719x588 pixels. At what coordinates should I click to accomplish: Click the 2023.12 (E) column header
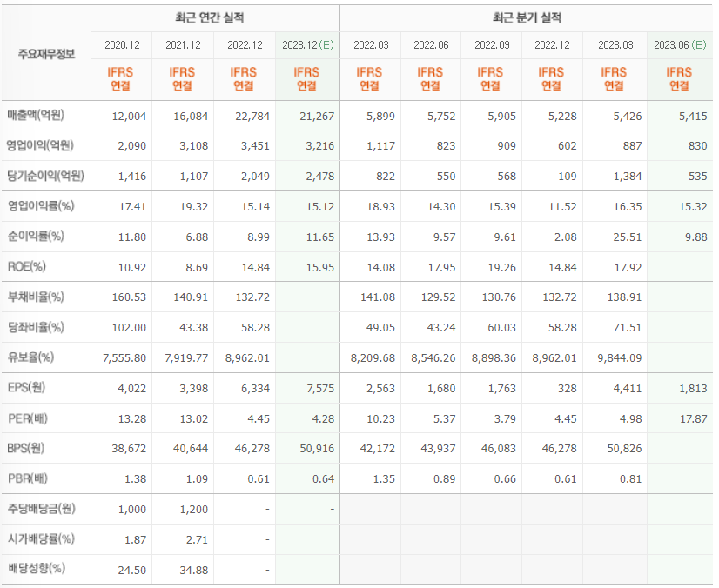click(307, 45)
